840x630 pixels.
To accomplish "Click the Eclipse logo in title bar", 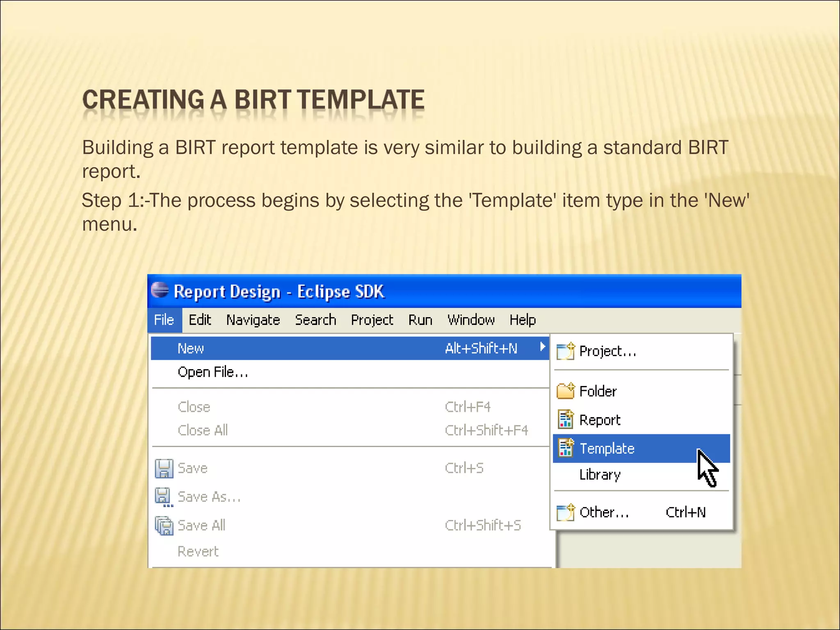I will 160,290.
